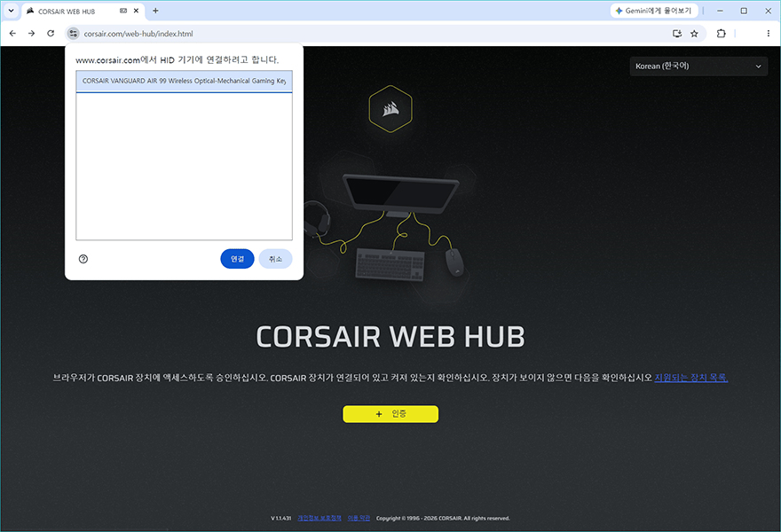This screenshot has width=781, height=532.
Task: Click the yellow 인증 button
Action: (390, 414)
